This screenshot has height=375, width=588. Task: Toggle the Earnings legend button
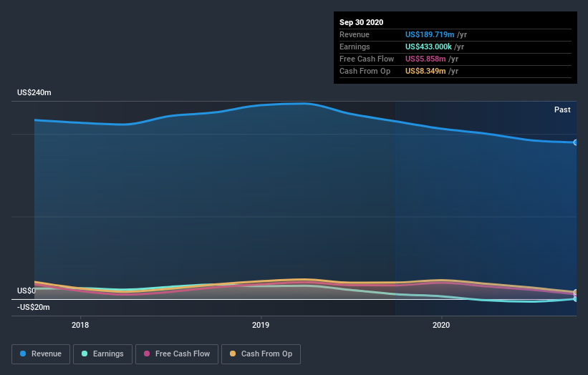pos(102,354)
